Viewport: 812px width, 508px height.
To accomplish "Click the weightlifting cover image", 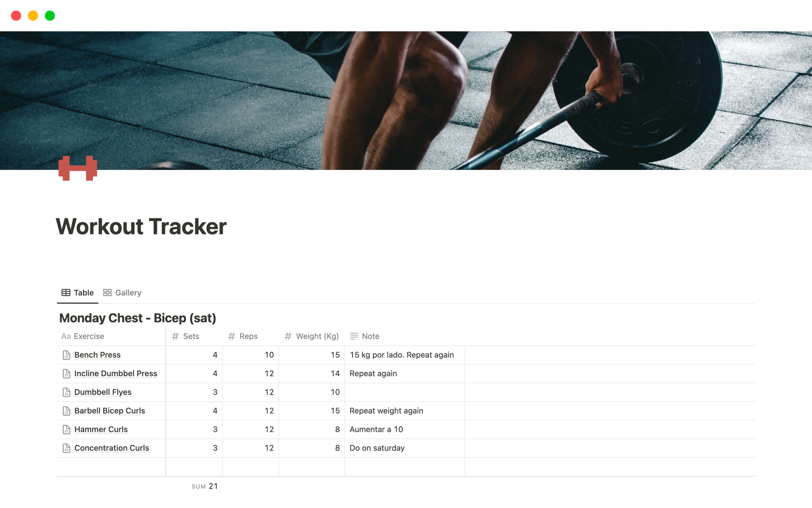I will 406,100.
